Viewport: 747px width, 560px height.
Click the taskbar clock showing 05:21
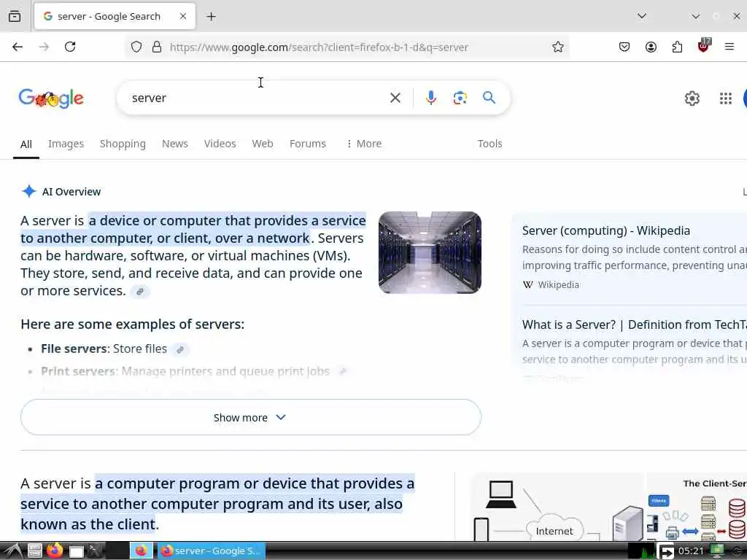691,551
